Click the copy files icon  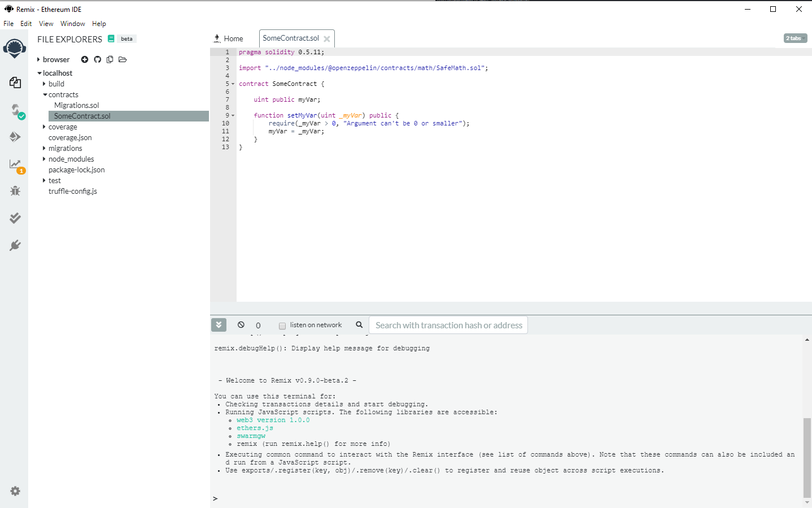(110, 59)
